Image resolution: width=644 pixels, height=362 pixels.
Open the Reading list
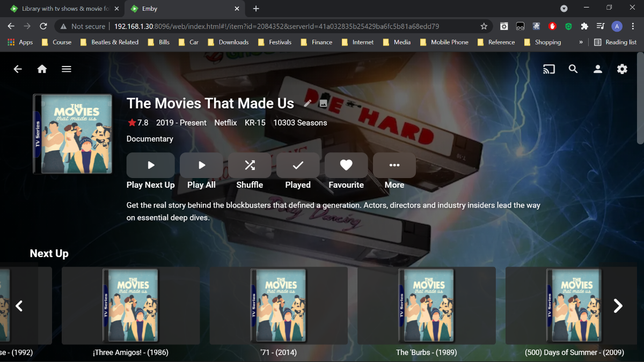click(615, 42)
